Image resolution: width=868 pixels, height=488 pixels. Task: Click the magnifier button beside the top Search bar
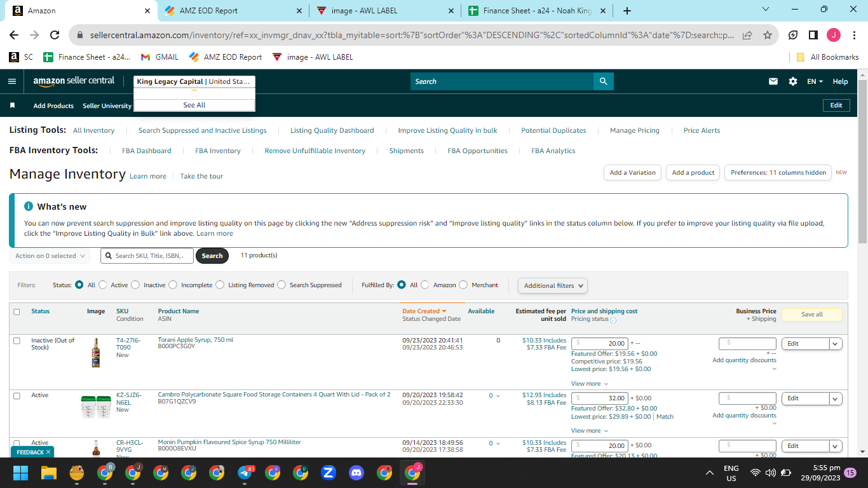603,81
